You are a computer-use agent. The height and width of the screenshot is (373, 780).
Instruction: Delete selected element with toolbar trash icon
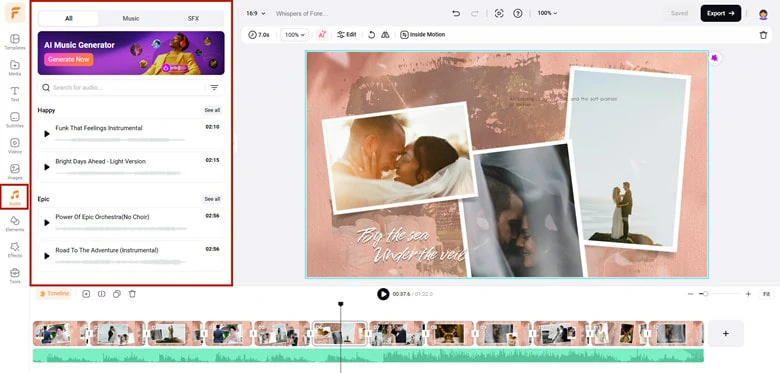[763, 35]
